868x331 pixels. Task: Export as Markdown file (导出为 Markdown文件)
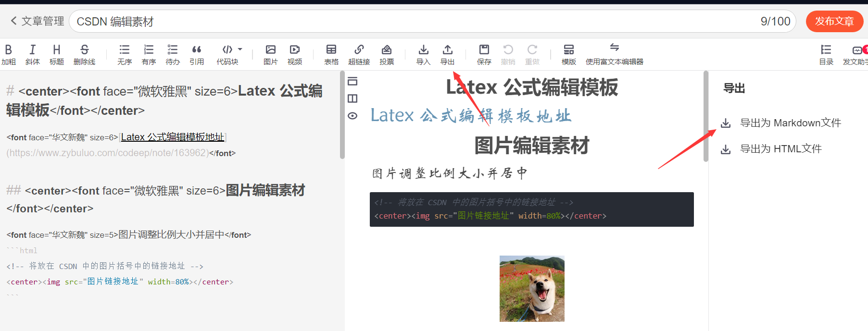[x=781, y=123]
